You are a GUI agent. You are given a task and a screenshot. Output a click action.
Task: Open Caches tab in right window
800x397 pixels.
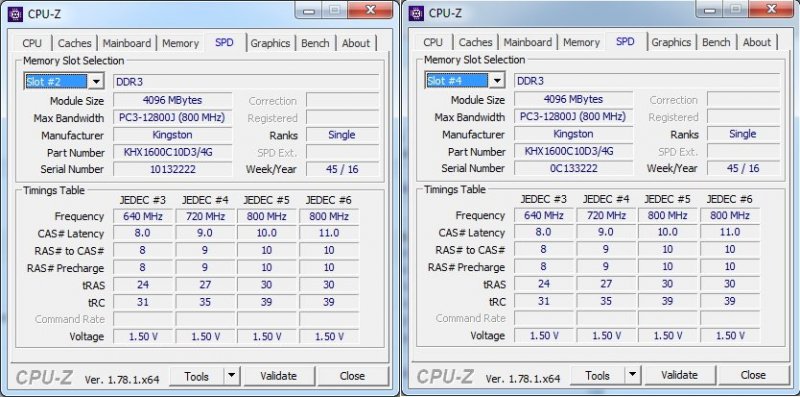(x=476, y=42)
